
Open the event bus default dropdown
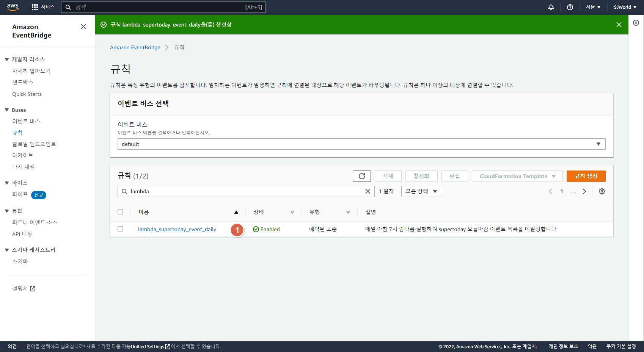point(361,144)
